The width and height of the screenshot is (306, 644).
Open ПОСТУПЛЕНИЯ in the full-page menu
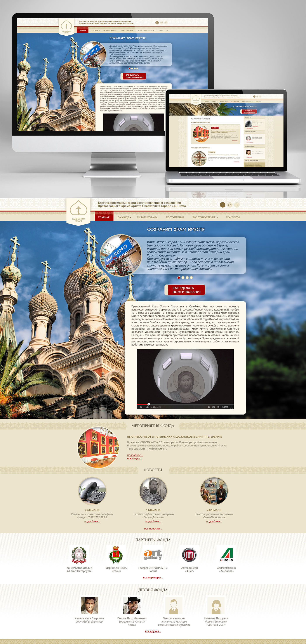coord(175,217)
